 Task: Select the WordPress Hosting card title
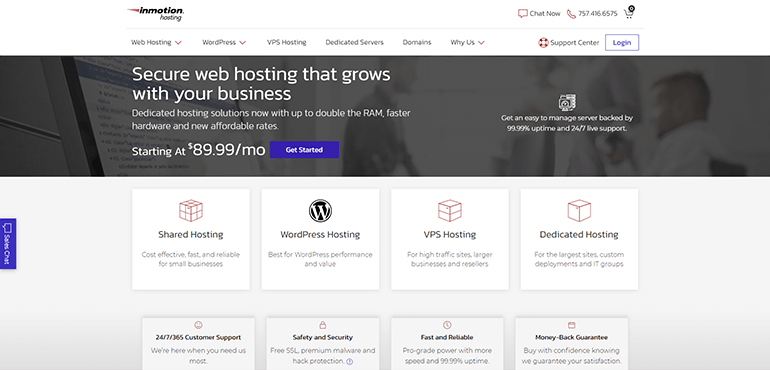click(320, 235)
